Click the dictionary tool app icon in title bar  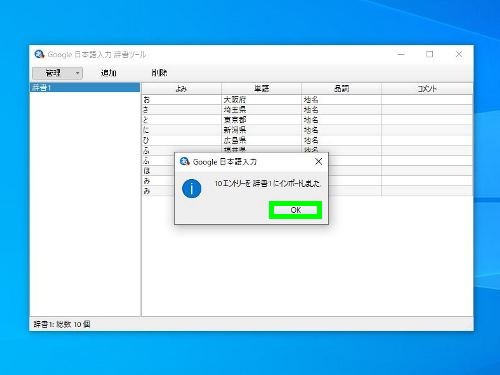pyautogui.click(x=39, y=54)
